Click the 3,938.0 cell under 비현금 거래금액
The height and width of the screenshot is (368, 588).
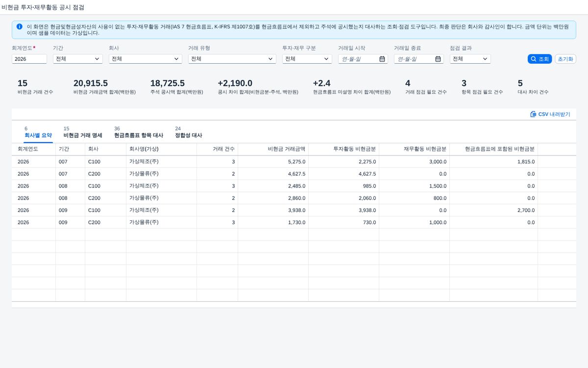pyautogui.click(x=273, y=210)
